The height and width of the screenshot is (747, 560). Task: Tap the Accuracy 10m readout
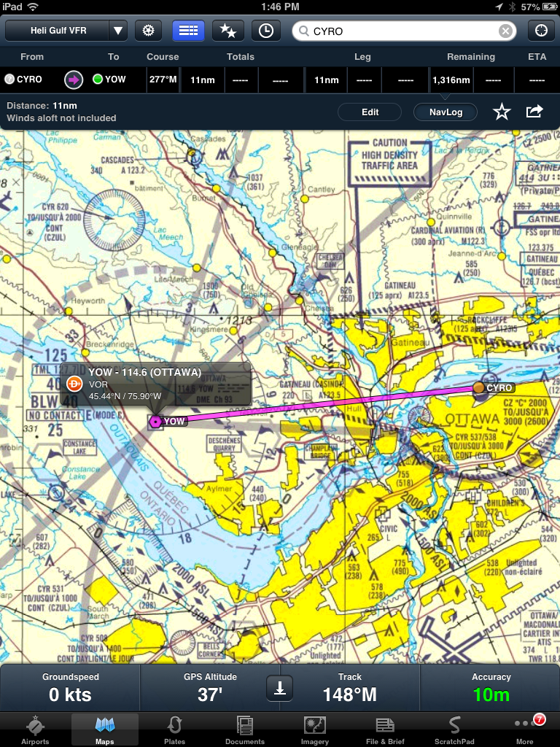[491, 688]
